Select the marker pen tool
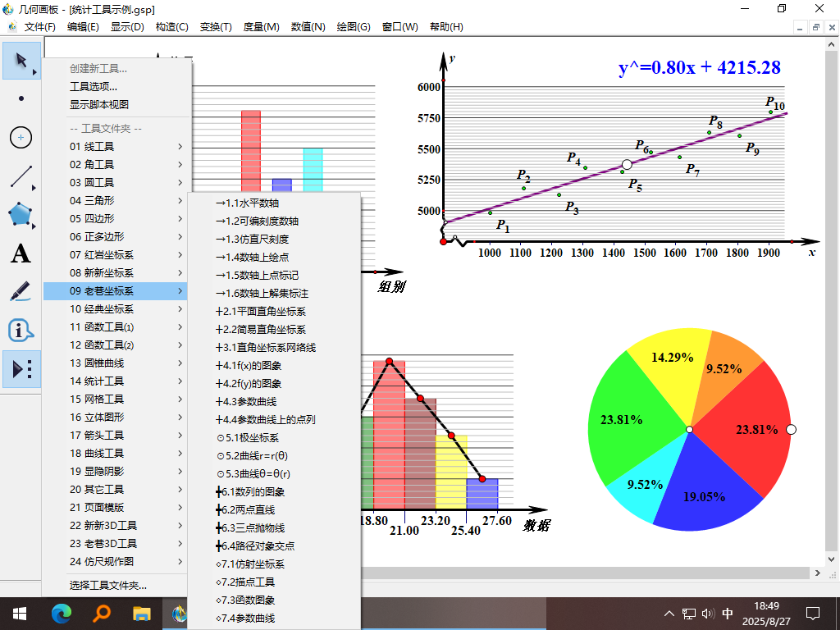This screenshot has height=630, width=840. (21, 292)
